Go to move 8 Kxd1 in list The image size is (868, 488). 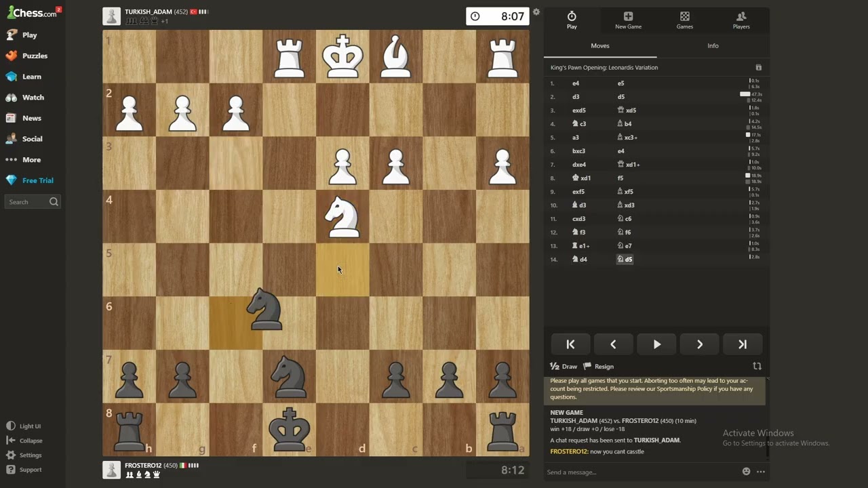pos(582,178)
